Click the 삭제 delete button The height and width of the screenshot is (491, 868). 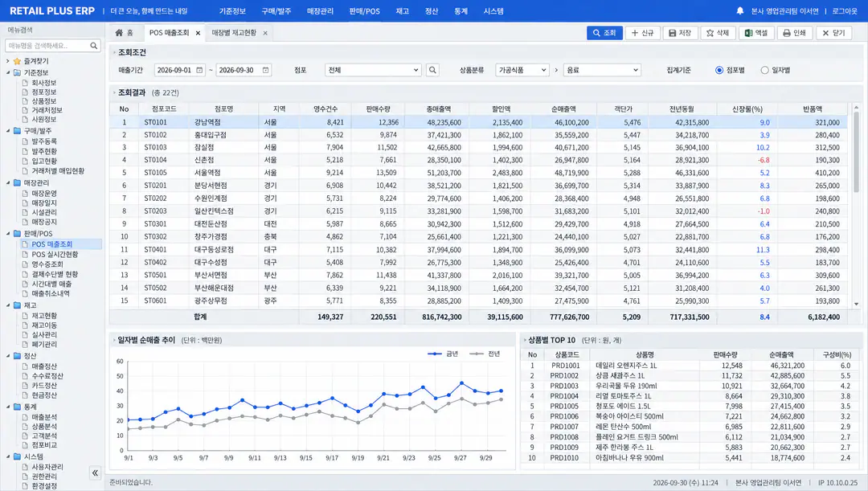coord(718,33)
